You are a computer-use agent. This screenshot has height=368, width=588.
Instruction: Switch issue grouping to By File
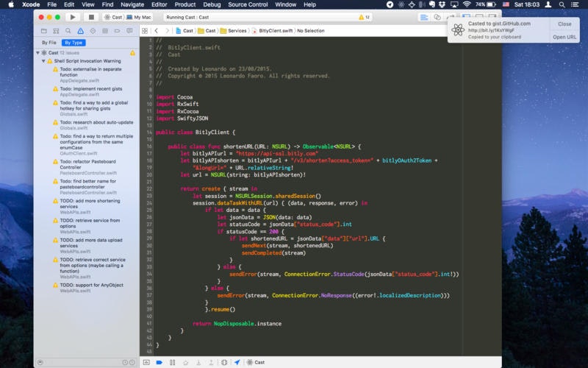click(49, 43)
